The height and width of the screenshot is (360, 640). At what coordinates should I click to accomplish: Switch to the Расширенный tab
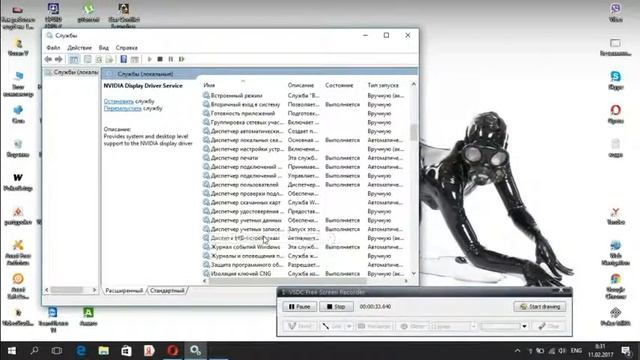click(x=124, y=291)
